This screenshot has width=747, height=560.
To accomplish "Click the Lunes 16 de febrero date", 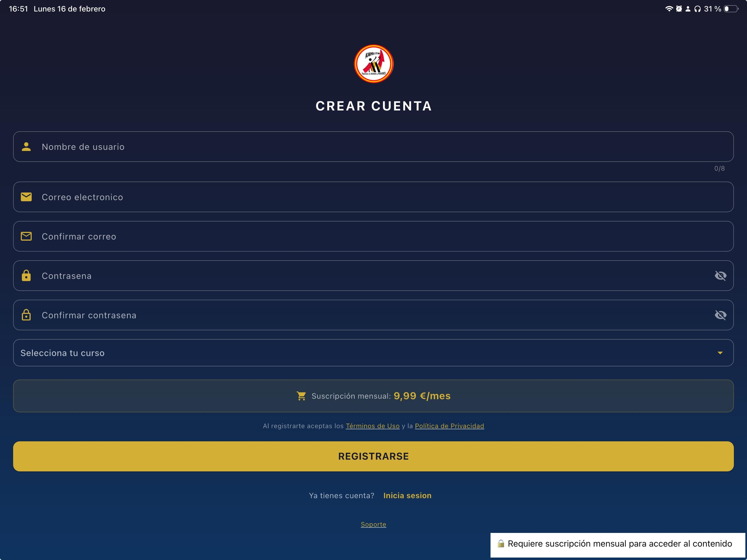I will click(69, 9).
